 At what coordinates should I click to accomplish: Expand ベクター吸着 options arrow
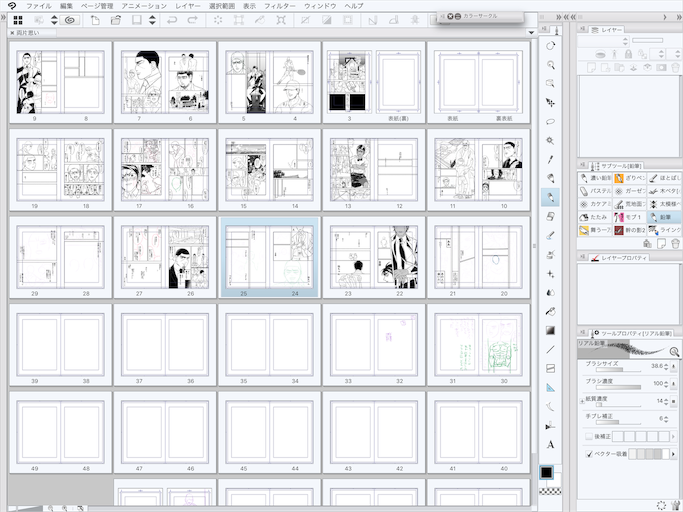click(x=673, y=454)
